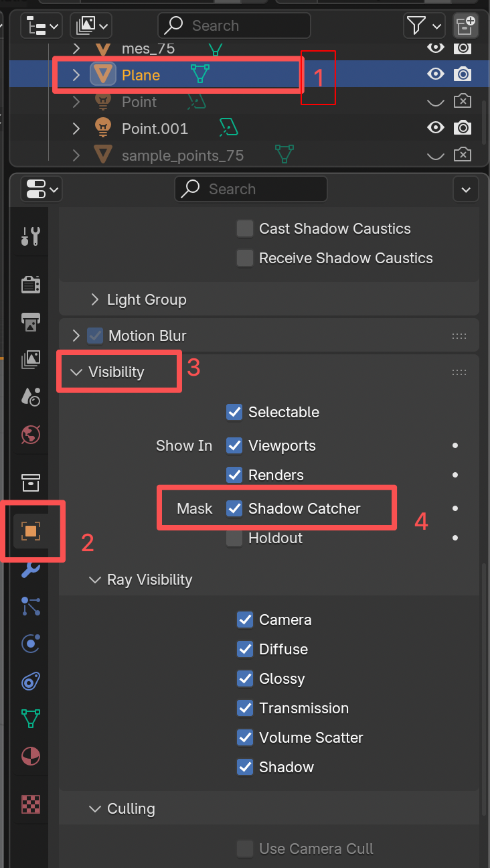The width and height of the screenshot is (490, 868).
Task: Open the View Layer properties tab
Action: (x=31, y=360)
